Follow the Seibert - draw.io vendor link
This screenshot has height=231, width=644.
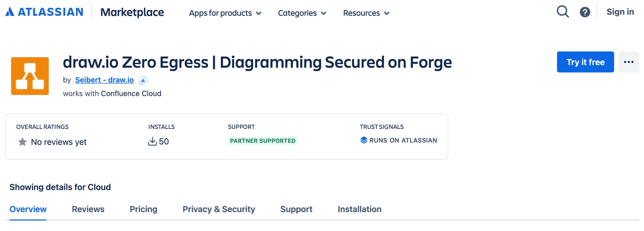104,80
